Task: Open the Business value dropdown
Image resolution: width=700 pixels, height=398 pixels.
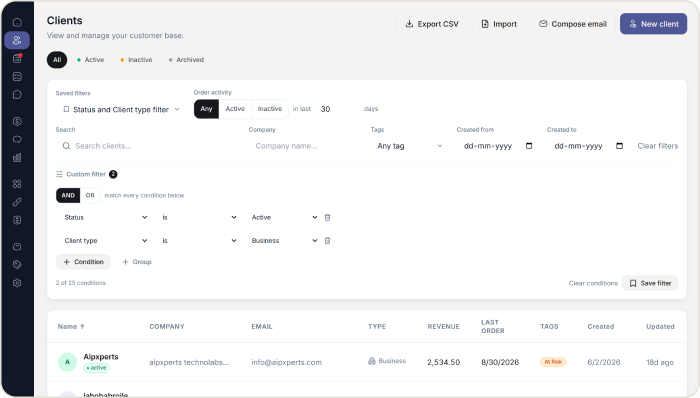Action: pyautogui.click(x=284, y=240)
